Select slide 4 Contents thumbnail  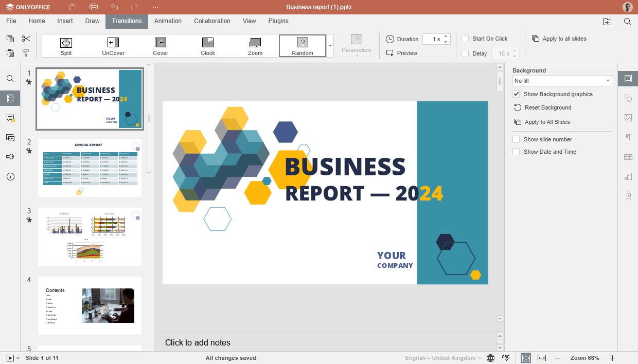[x=90, y=305]
